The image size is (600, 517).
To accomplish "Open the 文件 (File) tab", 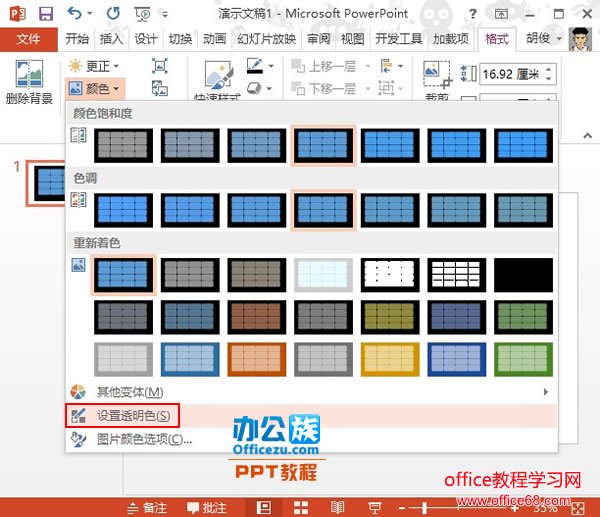I will [29, 39].
